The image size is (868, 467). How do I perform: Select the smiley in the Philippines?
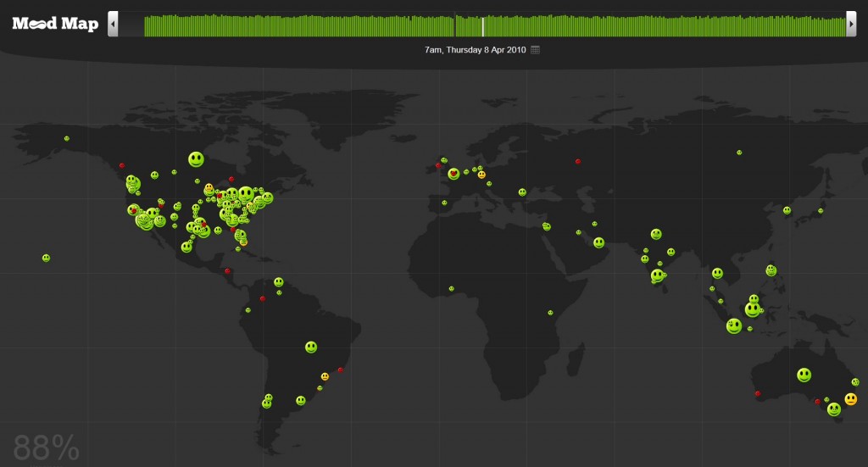[x=771, y=270]
